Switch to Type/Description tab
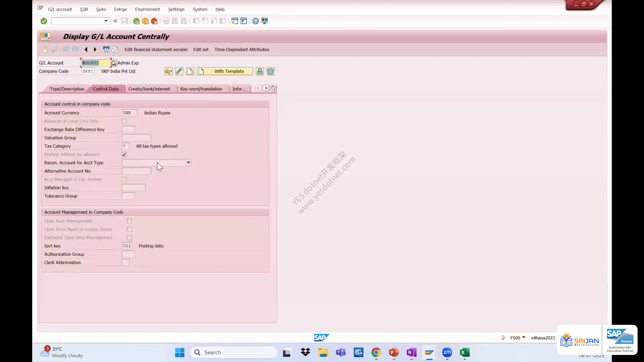 (x=67, y=89)
